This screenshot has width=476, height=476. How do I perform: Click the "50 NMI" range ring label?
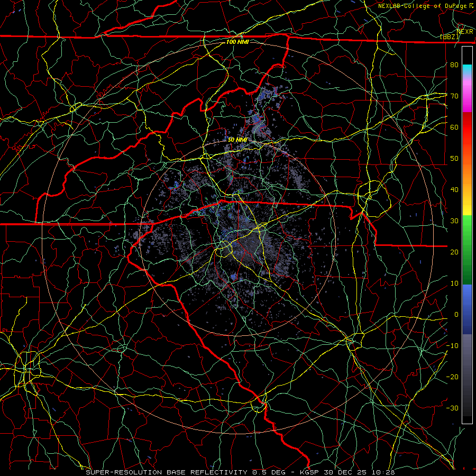[x=237, y=140]
